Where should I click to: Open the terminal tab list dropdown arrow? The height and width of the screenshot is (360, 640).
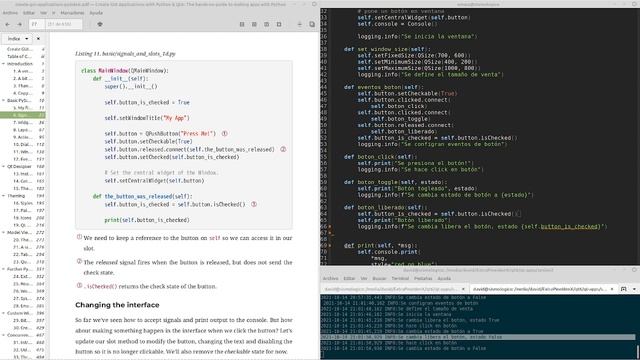tap(634, 289)
